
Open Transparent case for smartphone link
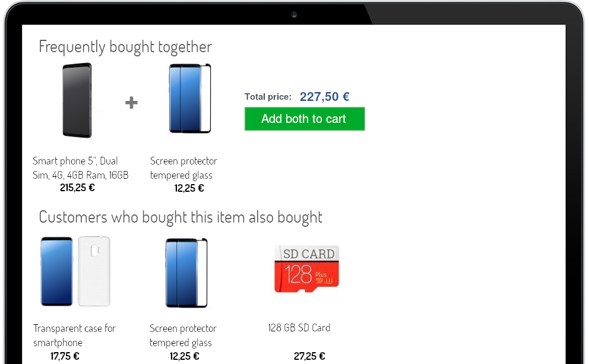[74, 335]
